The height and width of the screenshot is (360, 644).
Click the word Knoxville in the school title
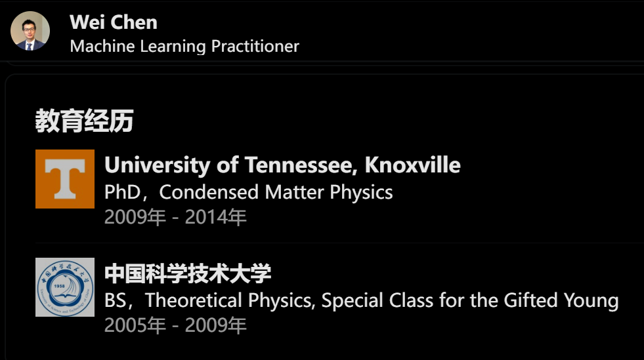(412, 165)
